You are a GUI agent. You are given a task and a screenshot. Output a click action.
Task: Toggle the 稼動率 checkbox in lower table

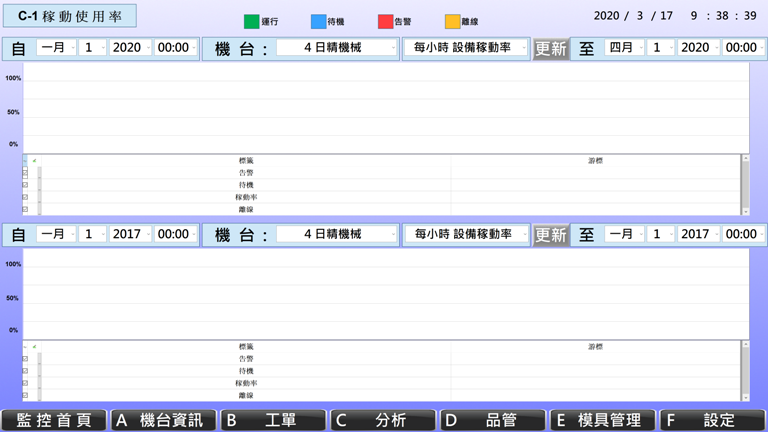(x=26, y=383)
